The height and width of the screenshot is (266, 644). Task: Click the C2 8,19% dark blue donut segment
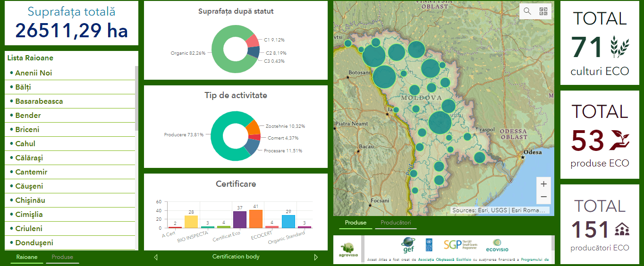(254, 52)
